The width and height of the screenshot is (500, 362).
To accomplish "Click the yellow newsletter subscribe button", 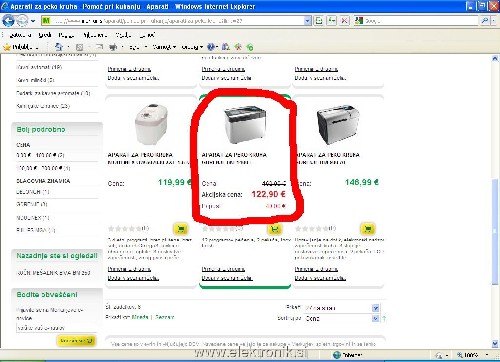I will pos(76,341).
